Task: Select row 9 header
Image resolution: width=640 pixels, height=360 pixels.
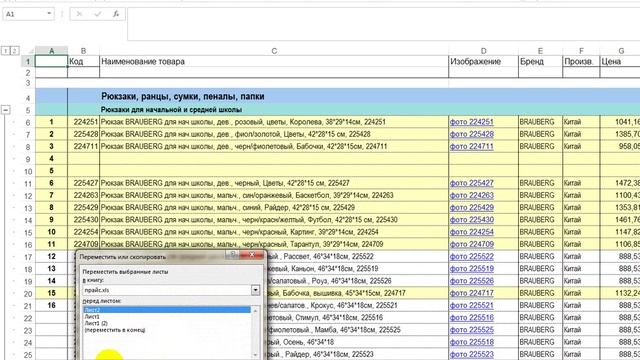Action: 28,159
